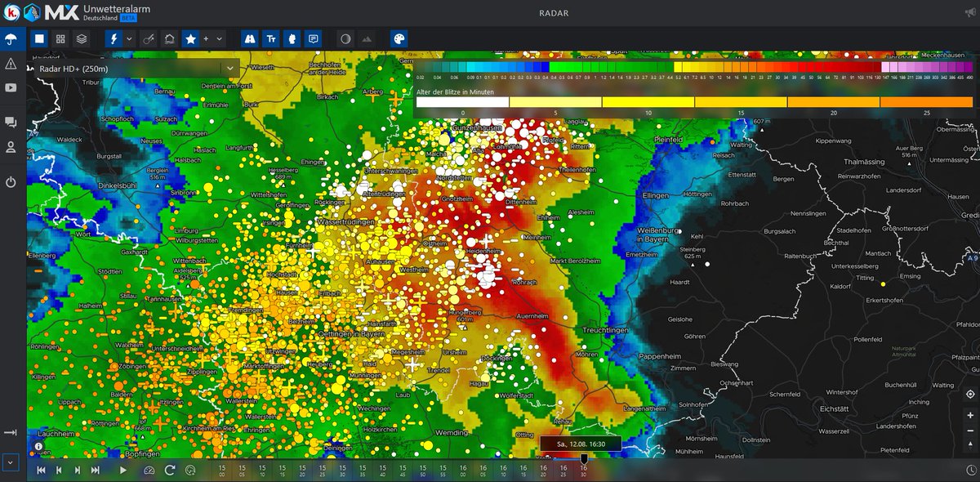Screen dimensions: 980x482
Task: Click the Sa., 12.08. 16:30 time label
Action: click(581, 443)
